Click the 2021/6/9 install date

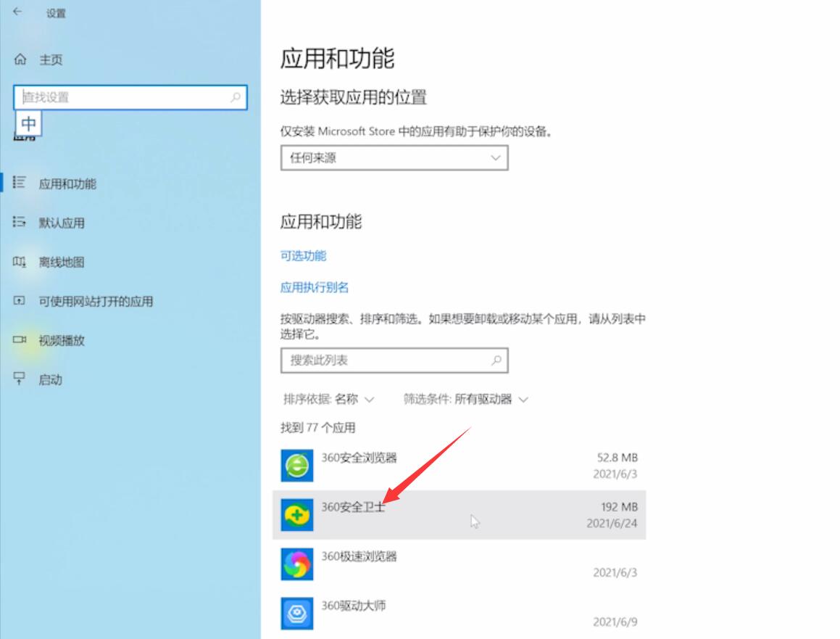pyautogui.click(x=615, y=622)
